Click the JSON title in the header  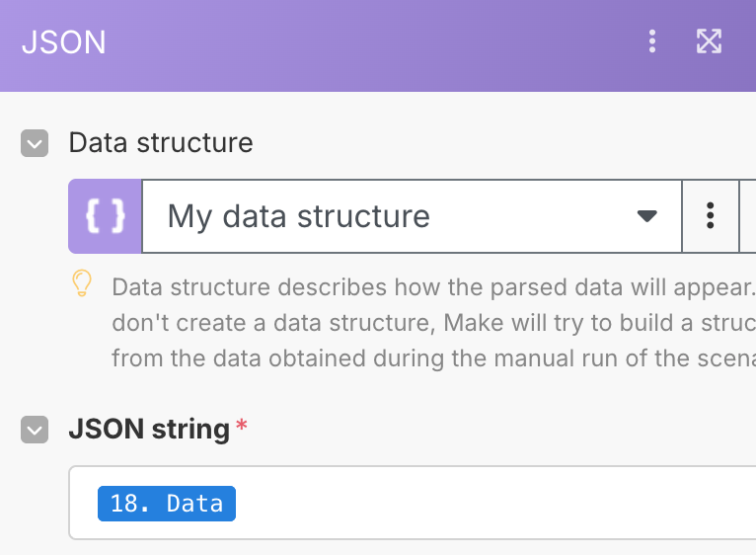tap(63, 42)
